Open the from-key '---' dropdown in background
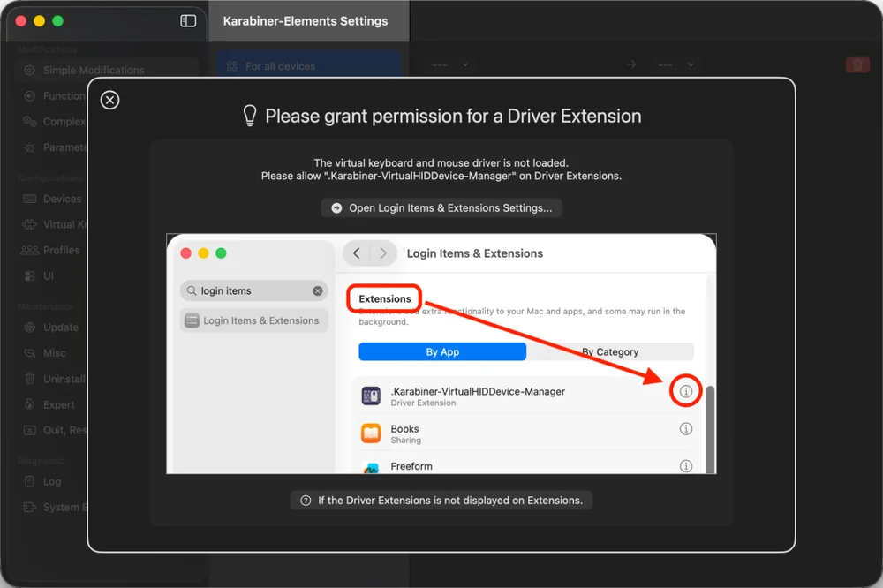883x588 pixels. tap(450, 64)
